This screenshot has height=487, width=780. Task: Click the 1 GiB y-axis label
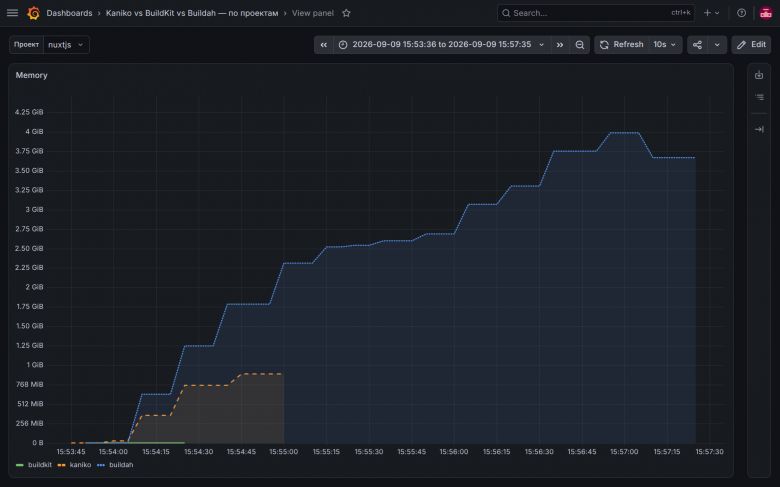click(35, 365)
